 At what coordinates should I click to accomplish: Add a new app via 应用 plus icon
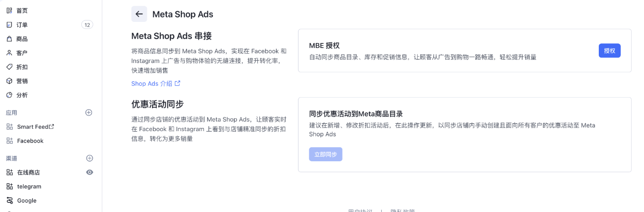tap(89, 112)
